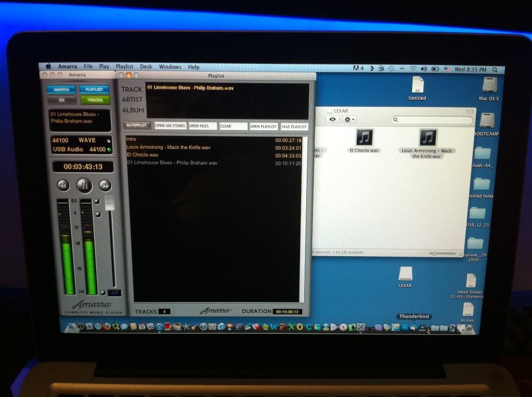This screenshot has width=532, height=397.
Task: Click the volume value field showing 0.0
Action: 115,293
